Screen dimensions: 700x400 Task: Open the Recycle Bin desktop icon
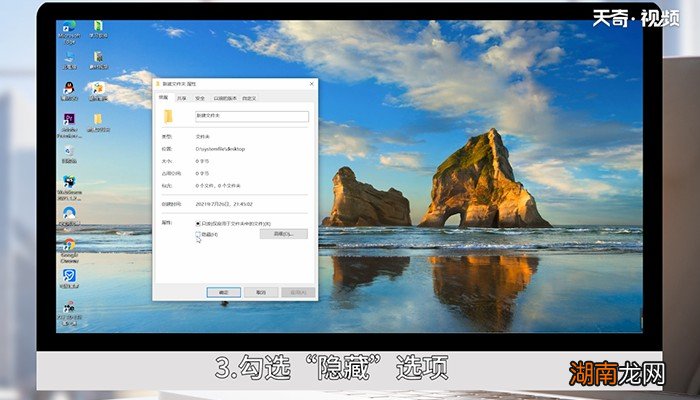click(69, 152)
